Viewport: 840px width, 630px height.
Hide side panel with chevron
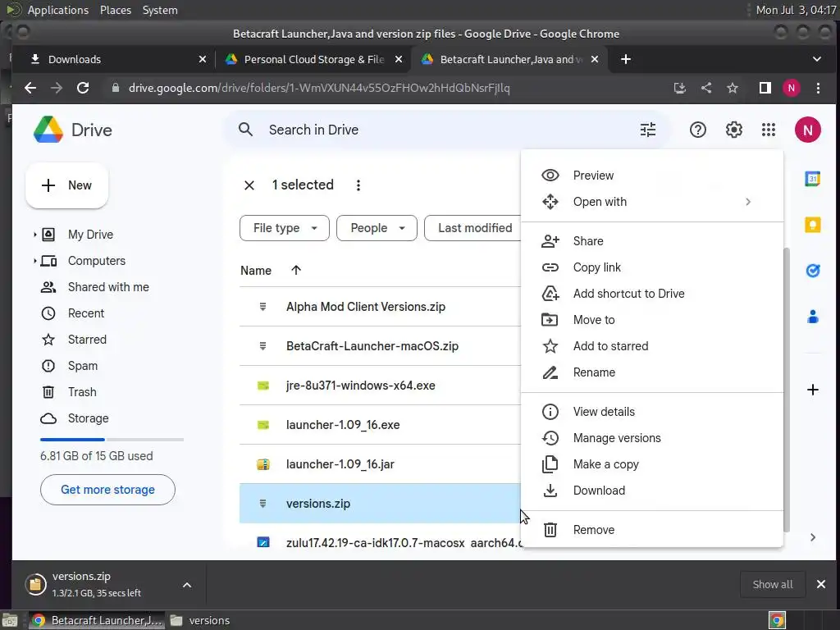coord(813,537)
